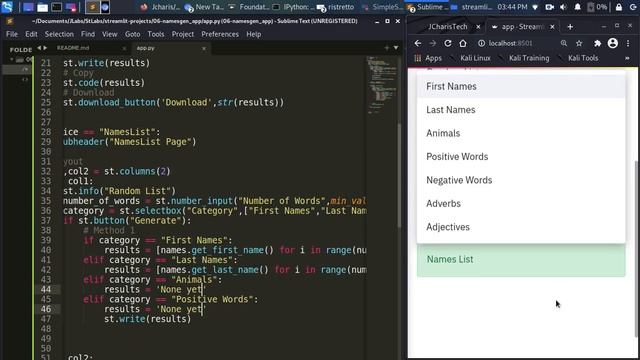
Task: Click the battery 0% indicator
Action: [x=597, y=7]
